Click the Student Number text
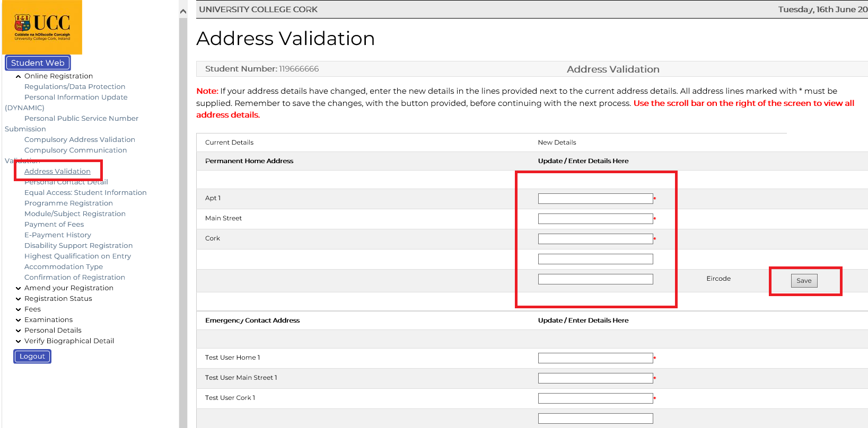Viewport: 868px width, 428px height. pos(262,69)
